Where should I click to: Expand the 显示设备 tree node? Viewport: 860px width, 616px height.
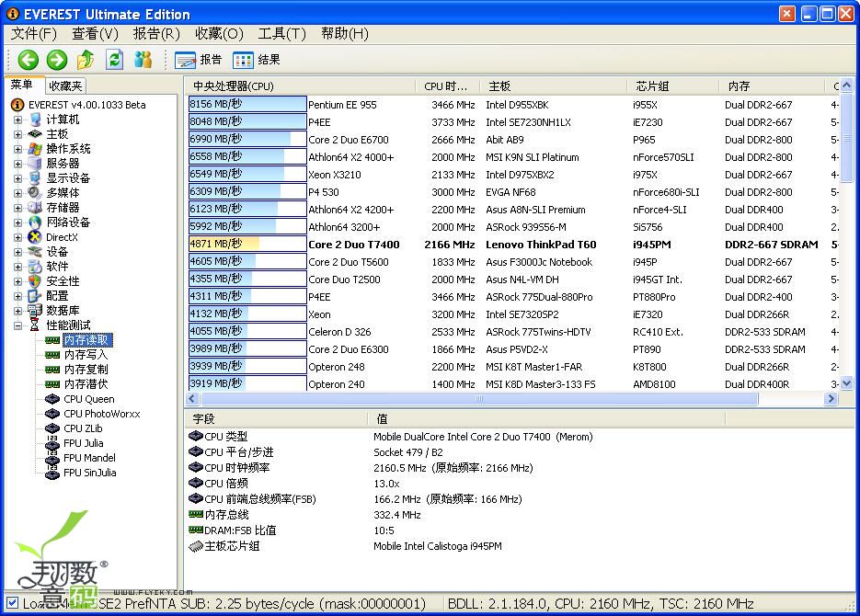tap(17, 178)
